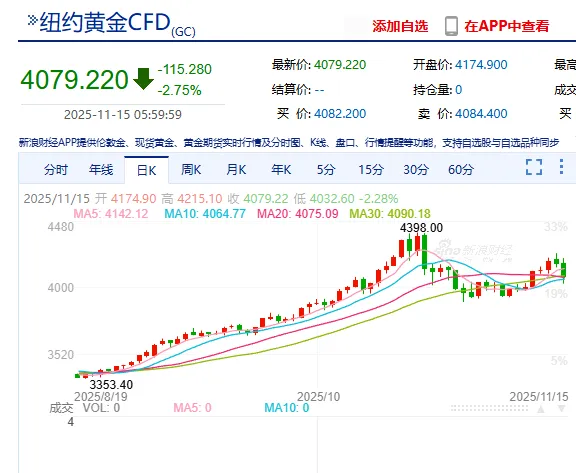Click the volume MA10: 0 label
Viewport: 576px width, 473px height.
(287, 408)
